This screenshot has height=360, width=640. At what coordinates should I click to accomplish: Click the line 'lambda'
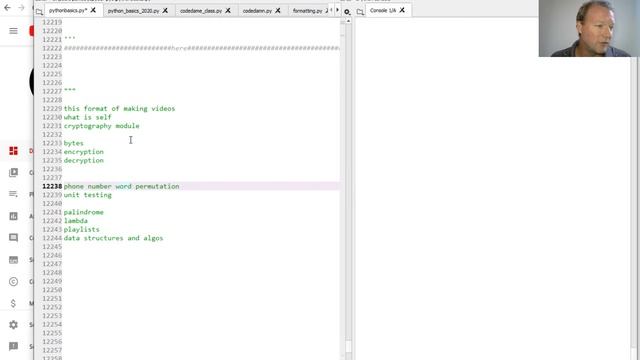(x=76, y=221)
